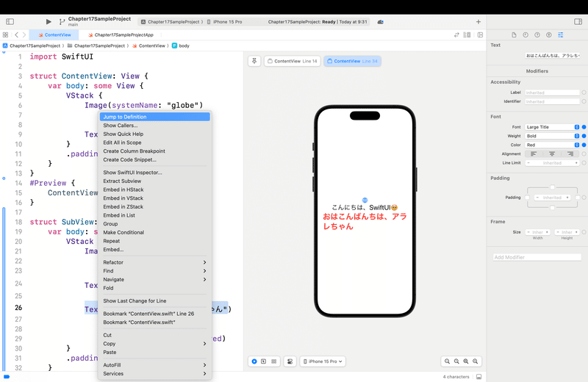
Task: Add editor on right split icon
Action: [480, 35]
